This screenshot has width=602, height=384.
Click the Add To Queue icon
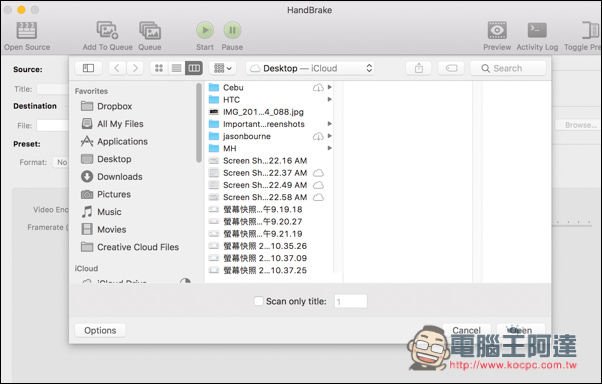(x=107, y=30)
